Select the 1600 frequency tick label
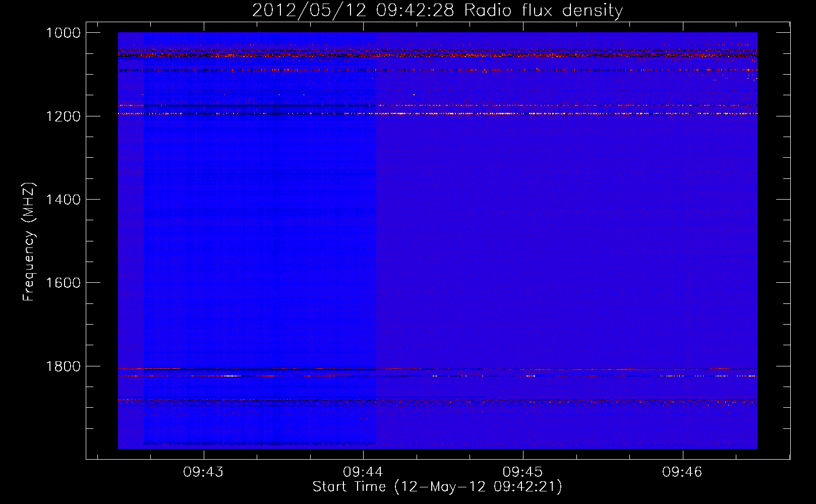This screenshot has width=816, height=504. point(63,283)
